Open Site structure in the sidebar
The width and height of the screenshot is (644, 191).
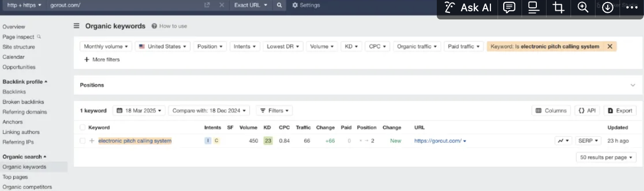(19, 47)
